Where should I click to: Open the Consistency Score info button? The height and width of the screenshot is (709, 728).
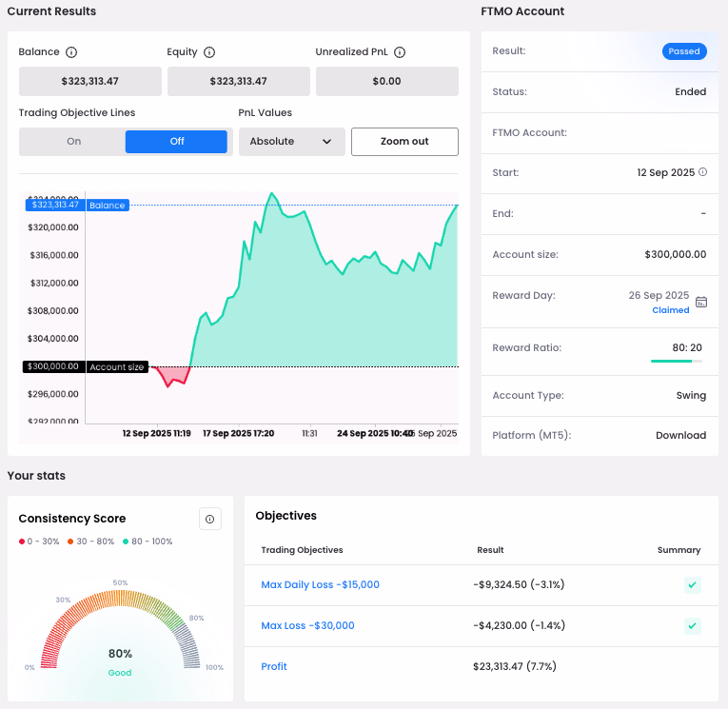pos(210,519)
